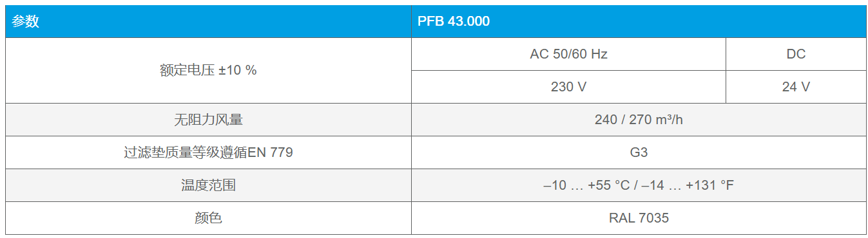
Task: Click the –10 … +55 °C temperature value
Action: coord(586,185)
